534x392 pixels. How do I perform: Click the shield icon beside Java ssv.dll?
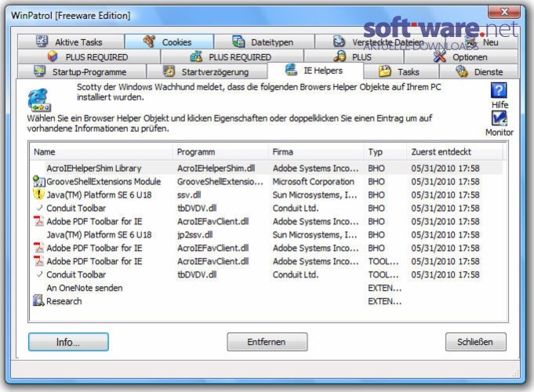pos(39,194)
